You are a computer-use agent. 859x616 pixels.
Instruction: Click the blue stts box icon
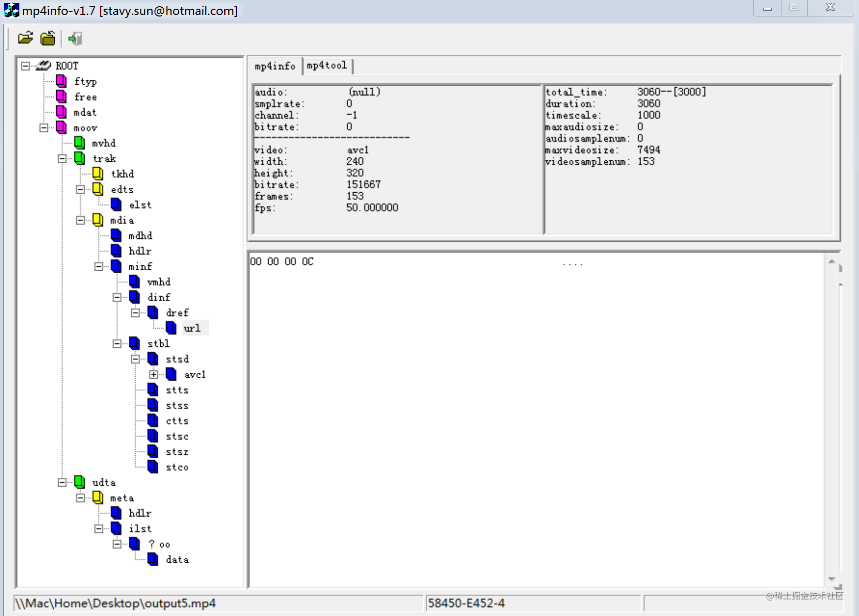[x=153, y=390]
